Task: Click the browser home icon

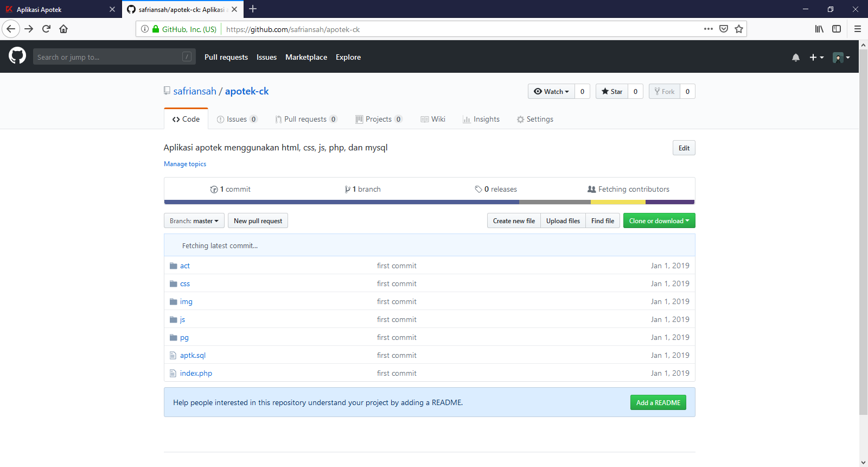Action: [x=63, y=29]
